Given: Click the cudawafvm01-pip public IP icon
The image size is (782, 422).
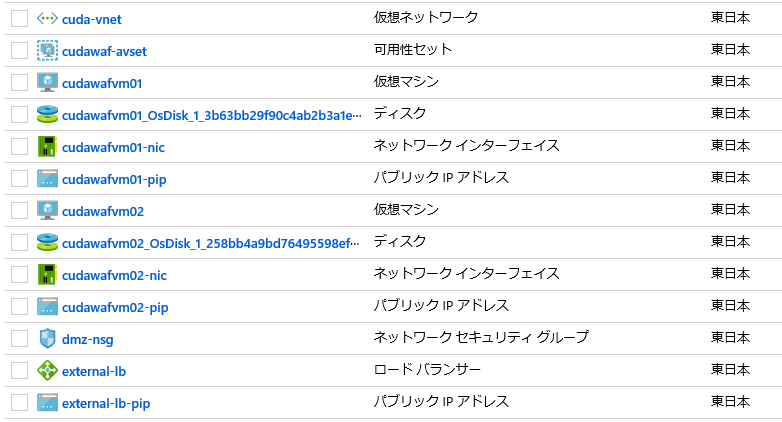Looking at the screenshot, I should click(47, 179).
